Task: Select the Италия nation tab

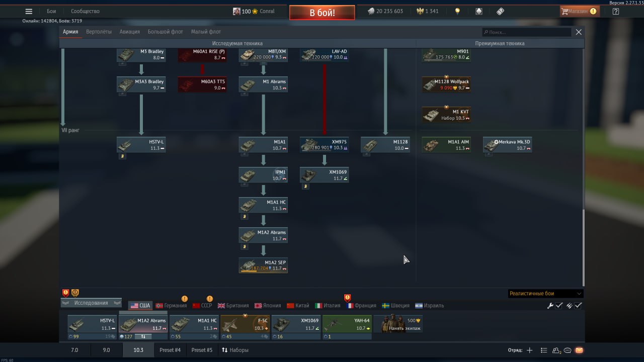Action: click(328, 306)
